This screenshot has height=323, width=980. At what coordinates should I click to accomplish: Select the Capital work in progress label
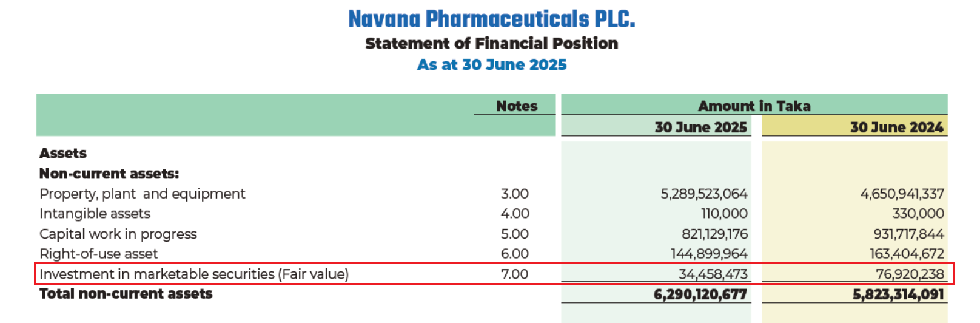click(x=118, y=234)
